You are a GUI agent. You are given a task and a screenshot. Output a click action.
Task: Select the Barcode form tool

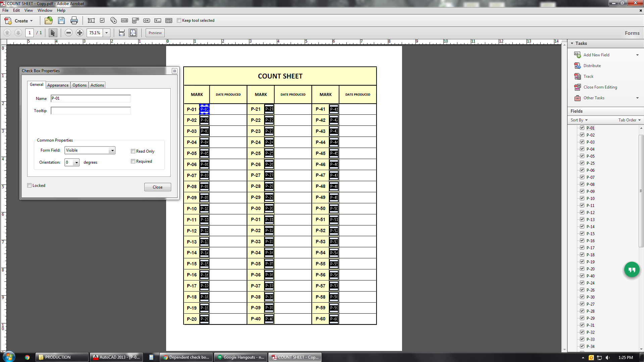(x=169, y=20)
